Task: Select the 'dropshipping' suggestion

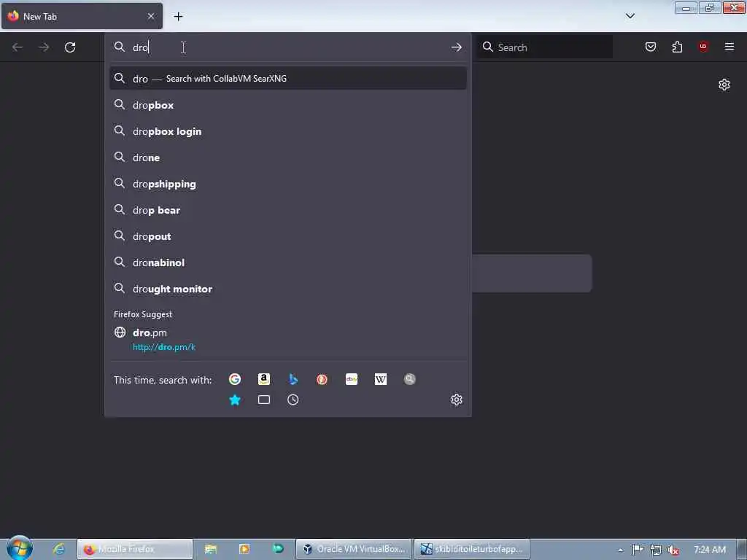Action: point(287,184)
